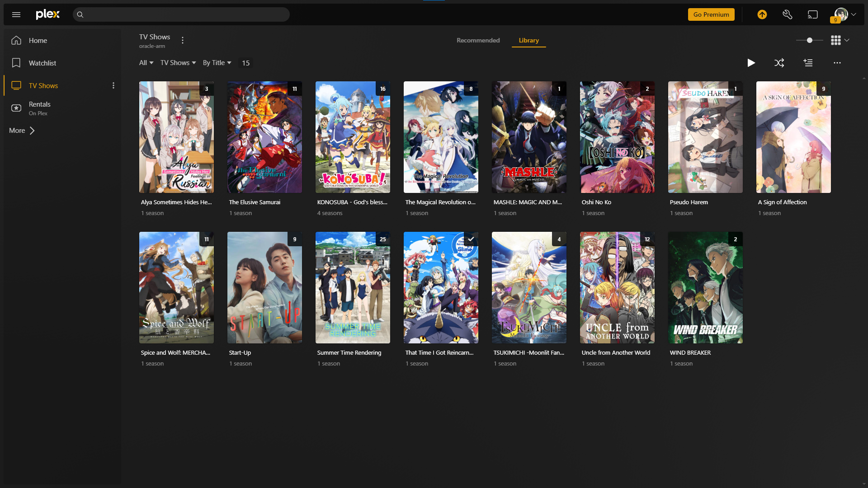Open TV Shows sidebar options menu
The width and height of the screenshot is (868, 488).
coord(113,85)
